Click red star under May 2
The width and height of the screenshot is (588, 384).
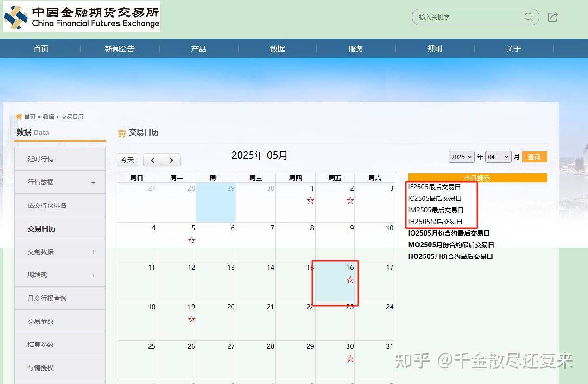tap(350, 200)
